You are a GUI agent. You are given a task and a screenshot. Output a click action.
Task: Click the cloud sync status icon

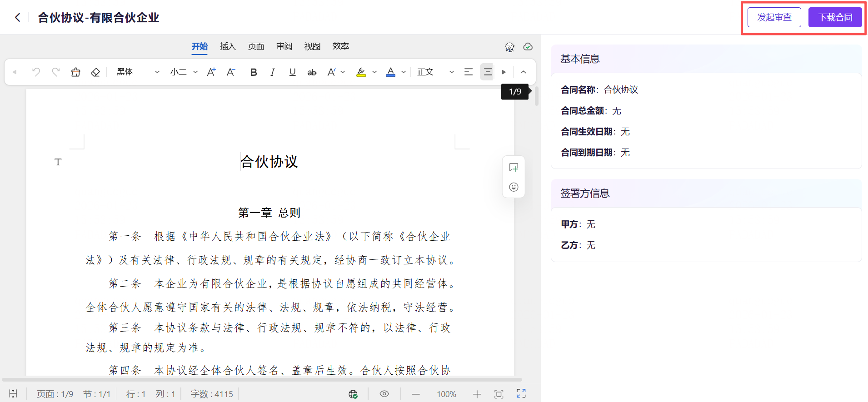point(528,47)
